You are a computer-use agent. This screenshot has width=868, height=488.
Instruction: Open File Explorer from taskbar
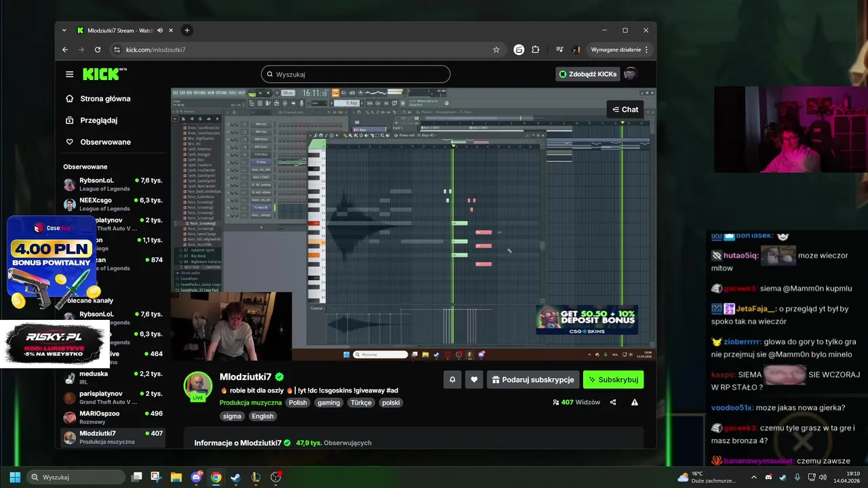tap(176, 477)
